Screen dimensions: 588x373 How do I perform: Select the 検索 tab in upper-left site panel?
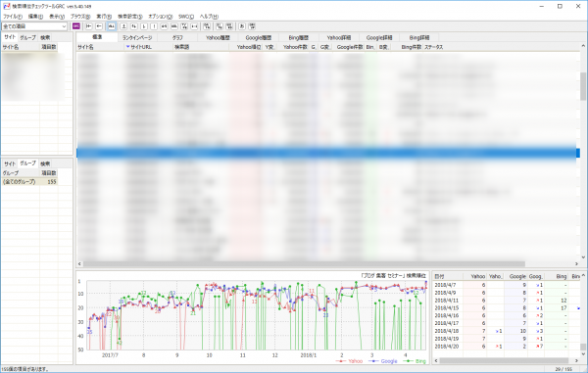[45, 37]
